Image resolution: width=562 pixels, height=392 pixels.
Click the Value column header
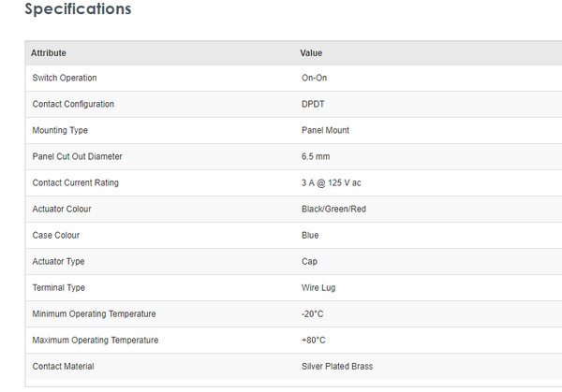pyautogui.click(x=311, y=53)
